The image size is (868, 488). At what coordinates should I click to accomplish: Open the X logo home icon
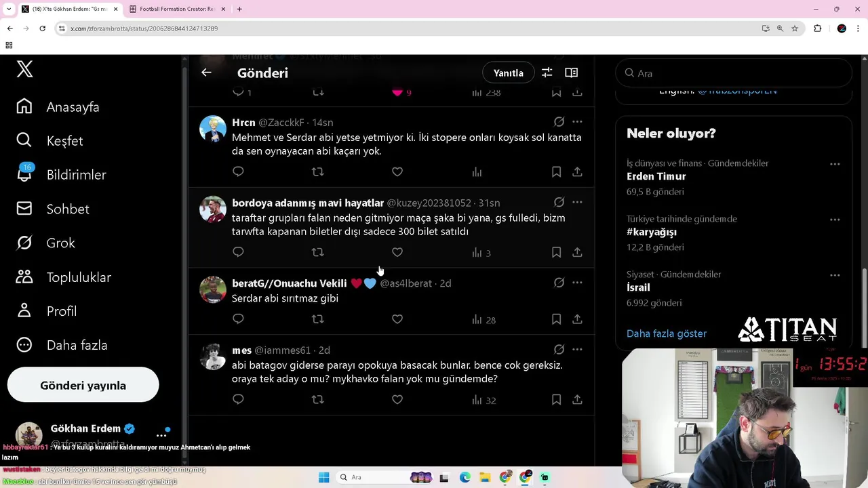point(24,68)
